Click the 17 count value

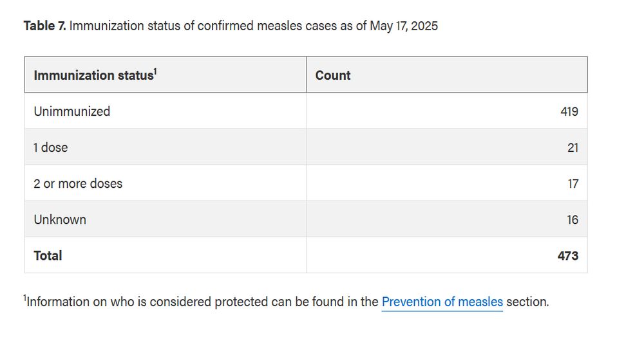[x=573, y=184]
